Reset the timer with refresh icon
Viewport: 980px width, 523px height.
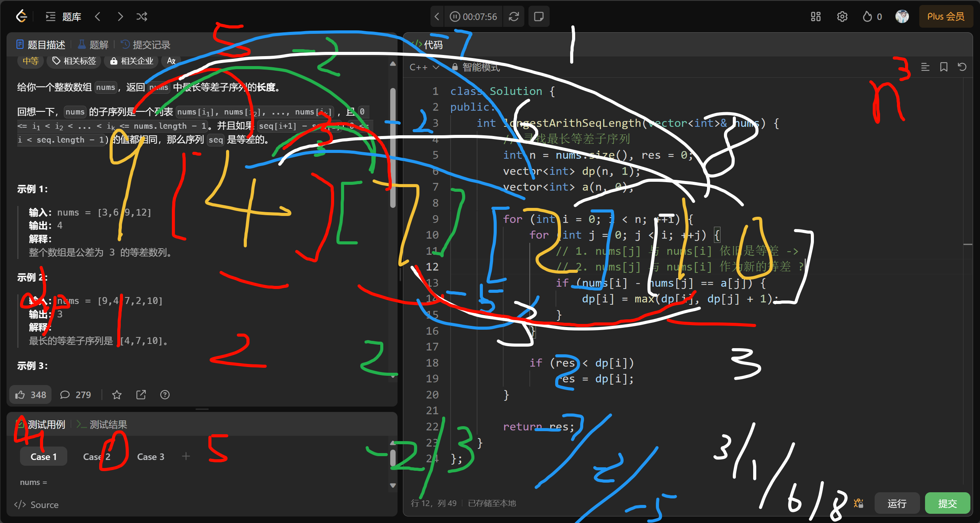(514, 17)
